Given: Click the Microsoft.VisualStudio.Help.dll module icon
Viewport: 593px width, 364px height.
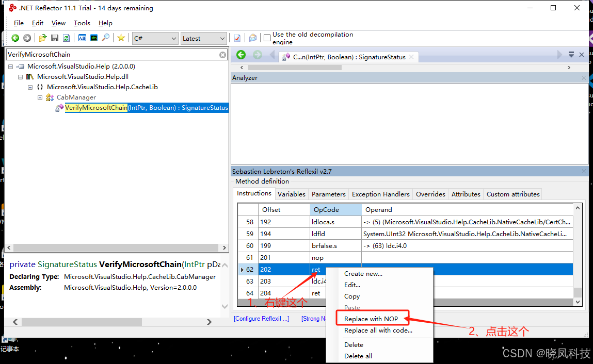Looking at the screenshot, I should (30, 77).
